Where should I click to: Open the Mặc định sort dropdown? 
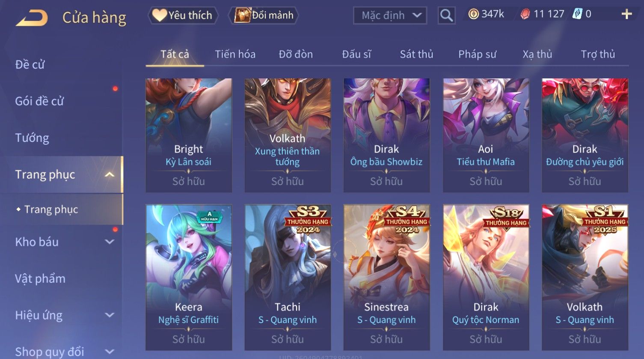coord(390,15)
